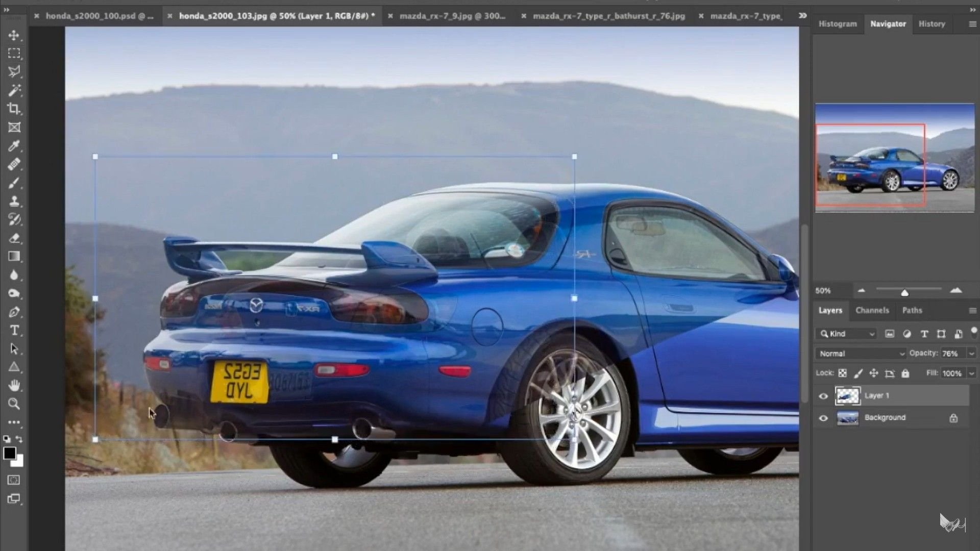Image resolution: width=980 pixels, height=551 pixels.
Task: Select the Crop tool
Action: pos(14,109)
